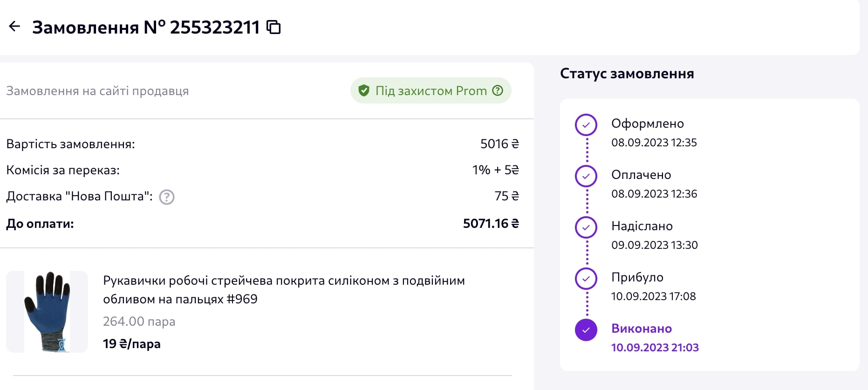Click the Вартість замовлення label
868x390 pixels.
tap(70, 144)
